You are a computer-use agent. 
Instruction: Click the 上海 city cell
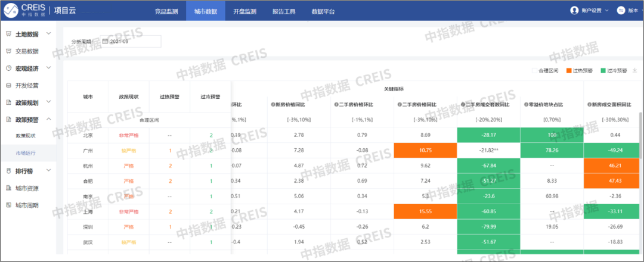(x=88, y=211)
